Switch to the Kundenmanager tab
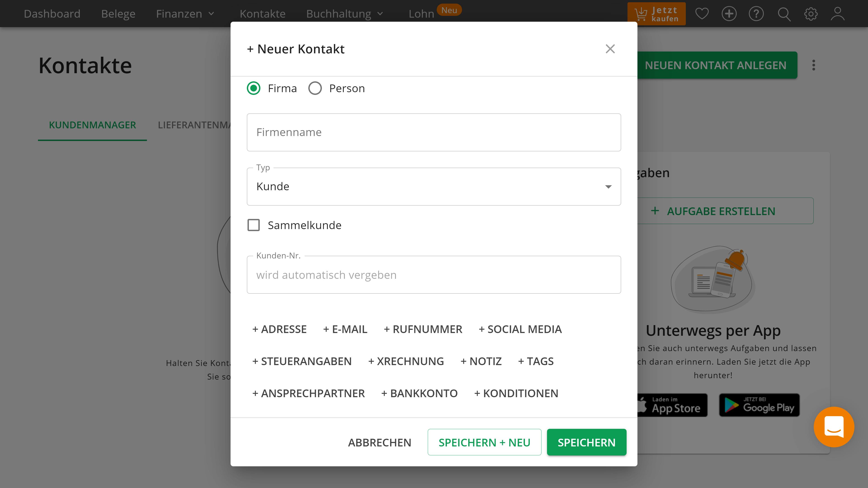This screenshot has width=868, height=488. coord(92,125)
